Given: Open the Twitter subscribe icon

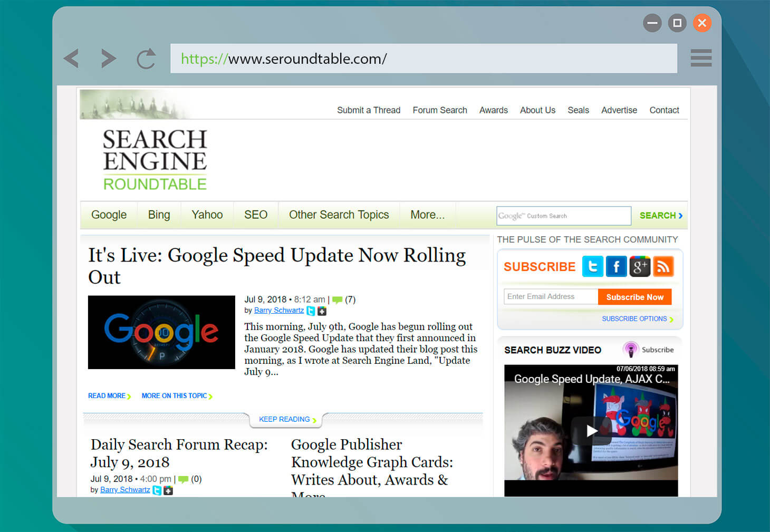Looking at the screenshot, I should click(592, 267).
